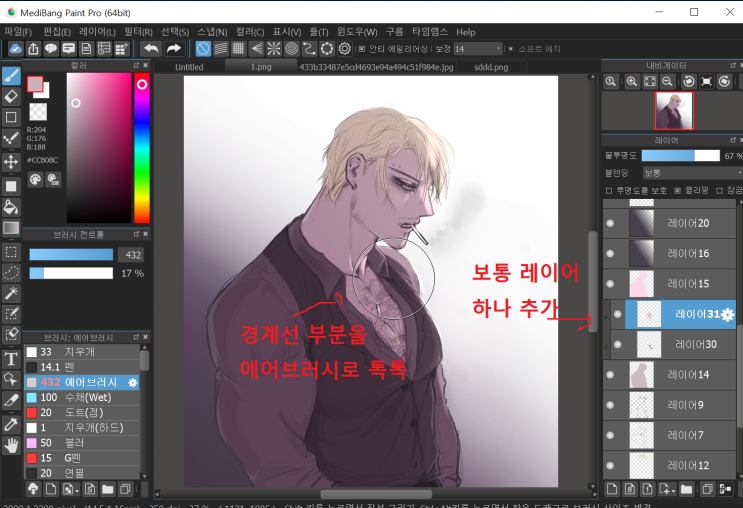Create a new layer in layers panel bottom
The width and height of the screenshot is (743, 508).
(612, 489)
